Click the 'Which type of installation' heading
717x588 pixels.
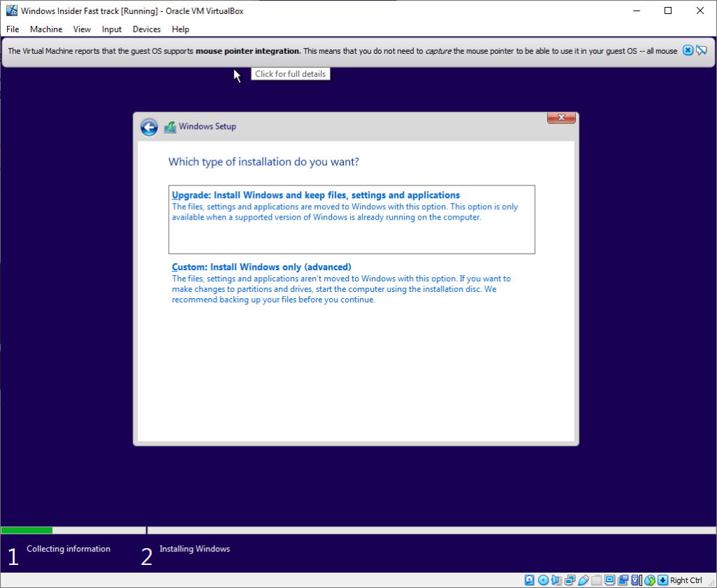pyautogui.click(x=264, y=162)
